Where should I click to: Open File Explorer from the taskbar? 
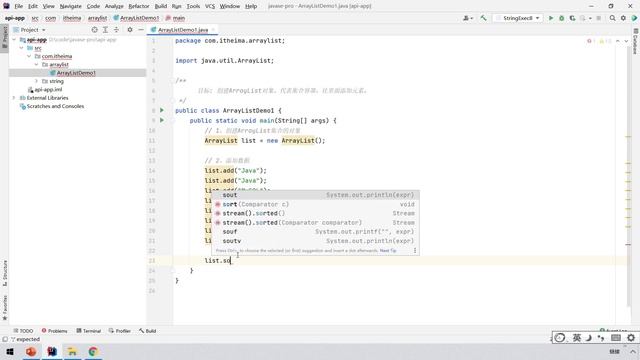pos(72,351)
